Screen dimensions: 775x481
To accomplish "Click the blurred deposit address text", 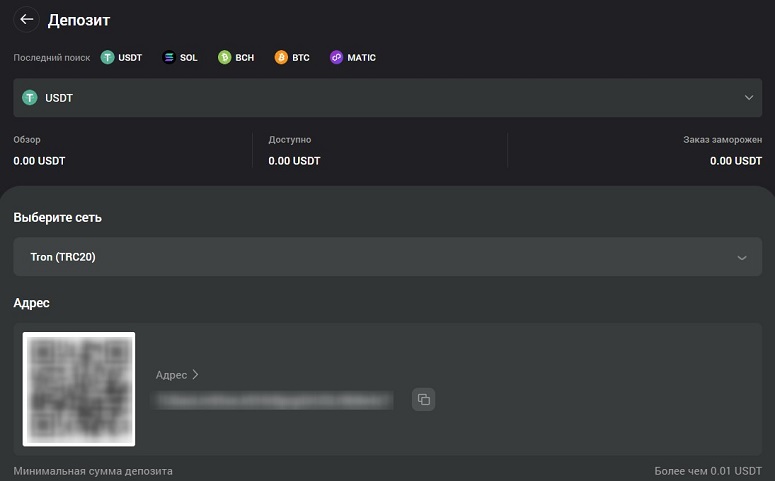I will (x=272, y=400).
